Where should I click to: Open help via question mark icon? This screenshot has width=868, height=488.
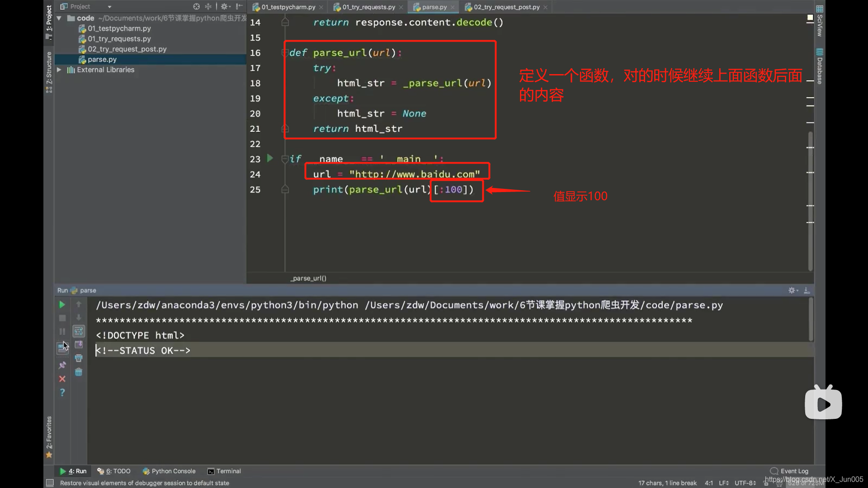click(x=62, y=393)
